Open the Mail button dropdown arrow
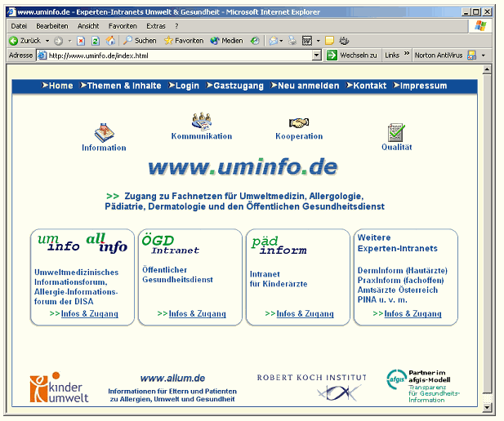 click(x=281, y=41)
